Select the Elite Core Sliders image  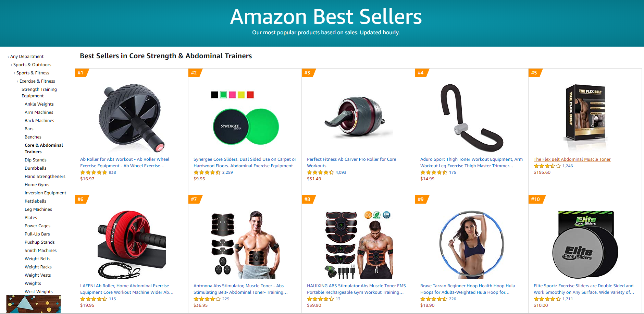click(585, 245)
